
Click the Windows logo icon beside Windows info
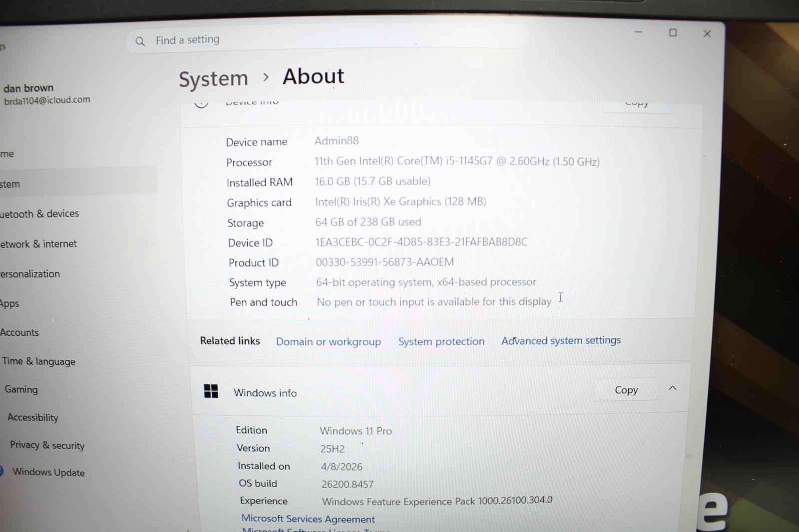click(211, 391)
